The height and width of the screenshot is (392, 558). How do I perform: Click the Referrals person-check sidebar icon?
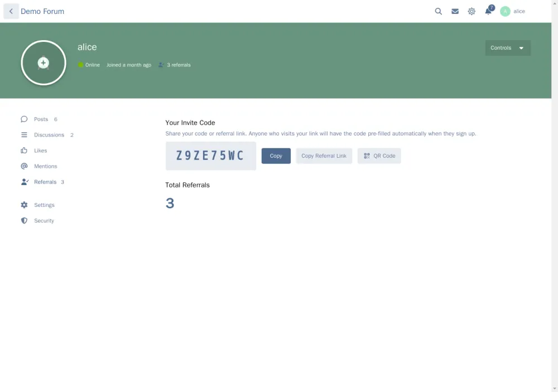coord(25,182)
